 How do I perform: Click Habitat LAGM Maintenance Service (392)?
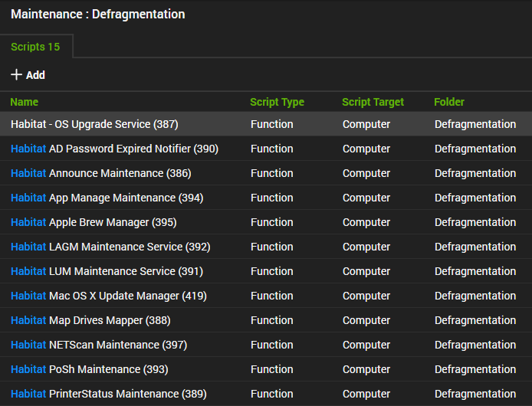[x=110, y=247]
